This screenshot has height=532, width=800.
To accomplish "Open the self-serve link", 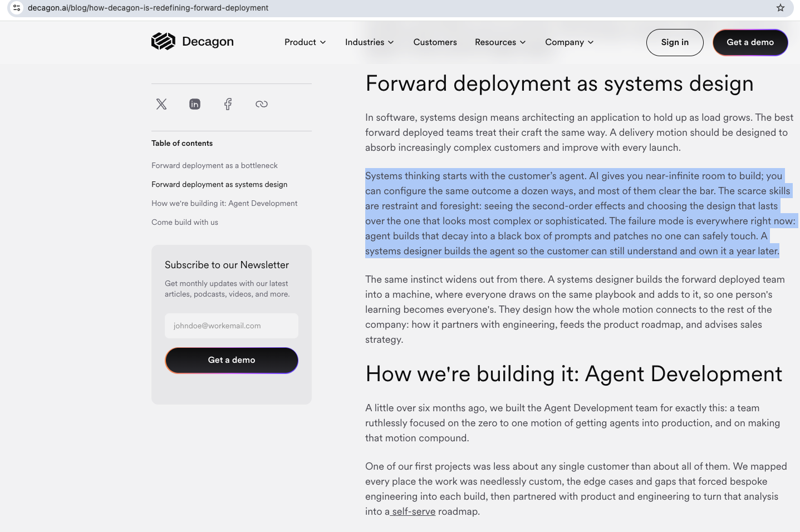I will 414,511.
